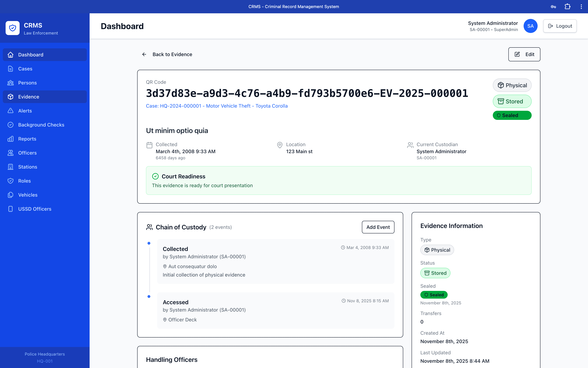
Task: Click the CRMS shield logo icon
Action: [x=13, y=28]
